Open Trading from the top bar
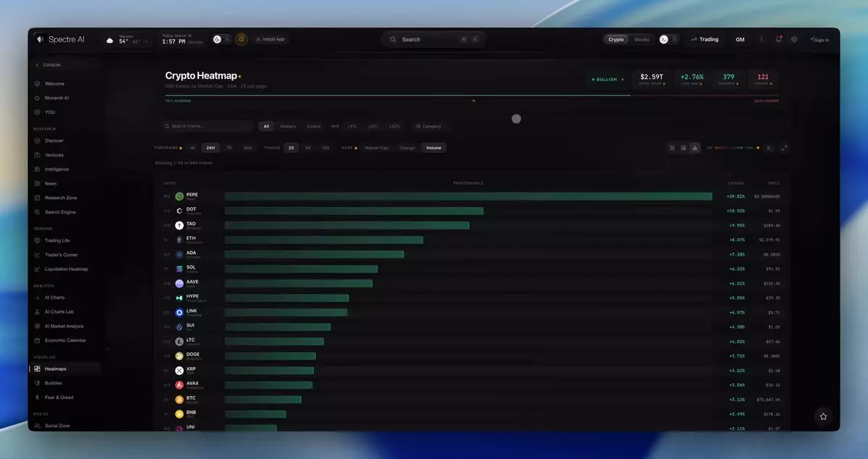868x459 pixels. [x=705, y=39]
